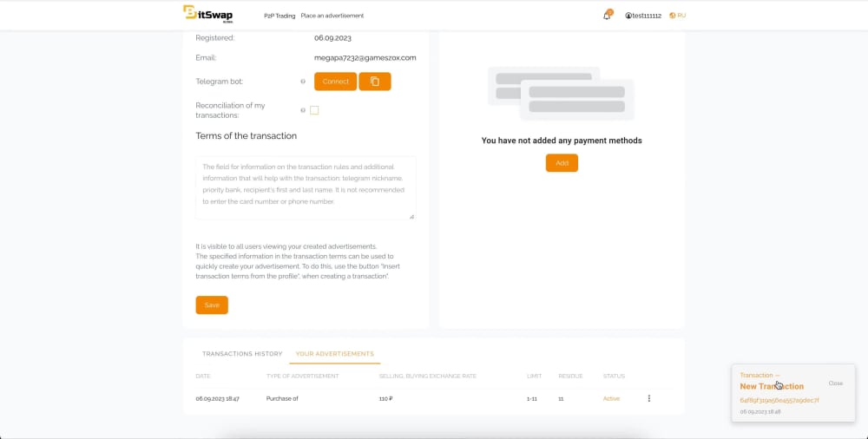Open the notifications bell icon
The width and height of the screenshot is (868, 439).
[x=607, y=16]
